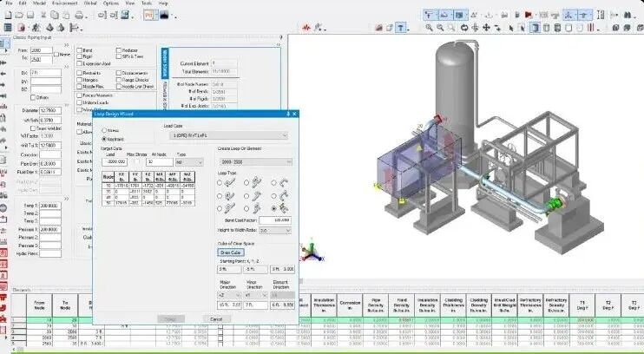The width and height of the screenshot is (644, 354).
Task: Click the list input icon in second toolbar
Action: pos(8,28)
